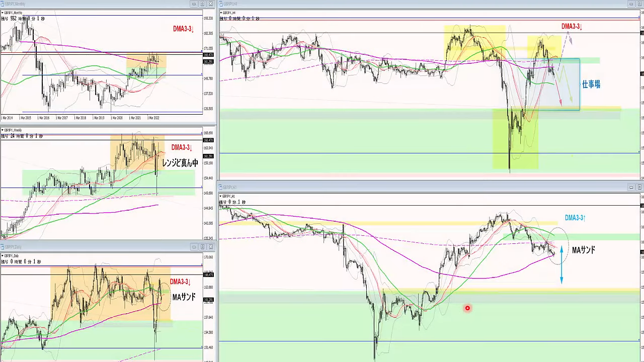Expand the GBPJPY,H4 chart label triangle
The width and height of the screenshot is (644, 362).
pos(221,13)
